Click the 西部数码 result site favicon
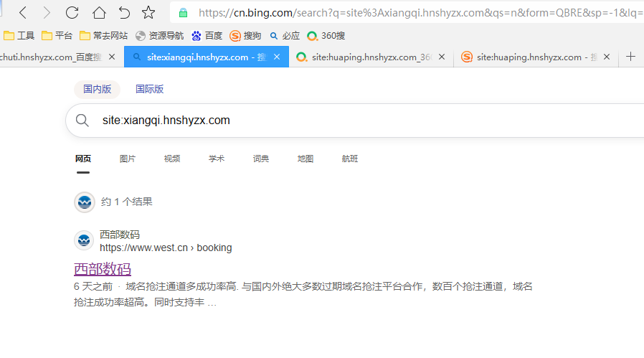Screen dimensions: 644x358 click(84, 240)
